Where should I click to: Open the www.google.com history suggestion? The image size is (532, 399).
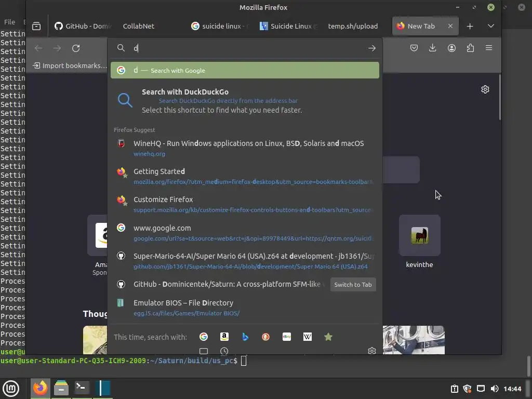click(x=245, y=233)
